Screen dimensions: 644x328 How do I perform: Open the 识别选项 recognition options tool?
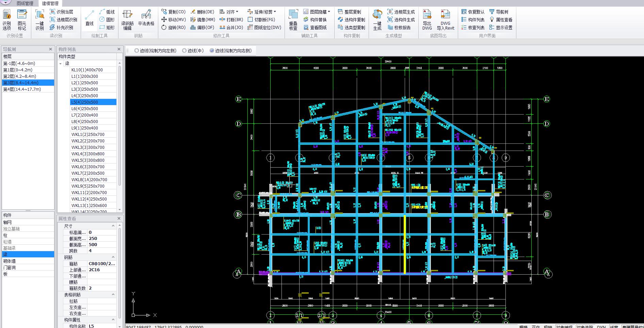coord(7,20)
